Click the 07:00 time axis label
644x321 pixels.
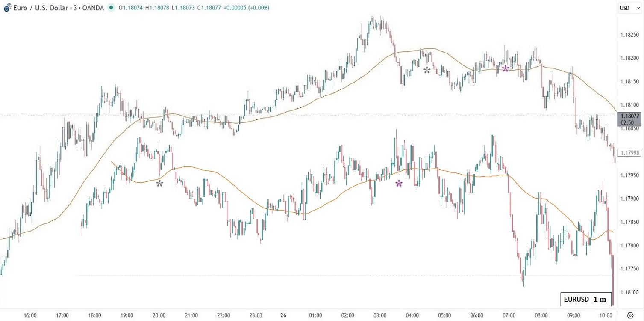tap(509, 315)
